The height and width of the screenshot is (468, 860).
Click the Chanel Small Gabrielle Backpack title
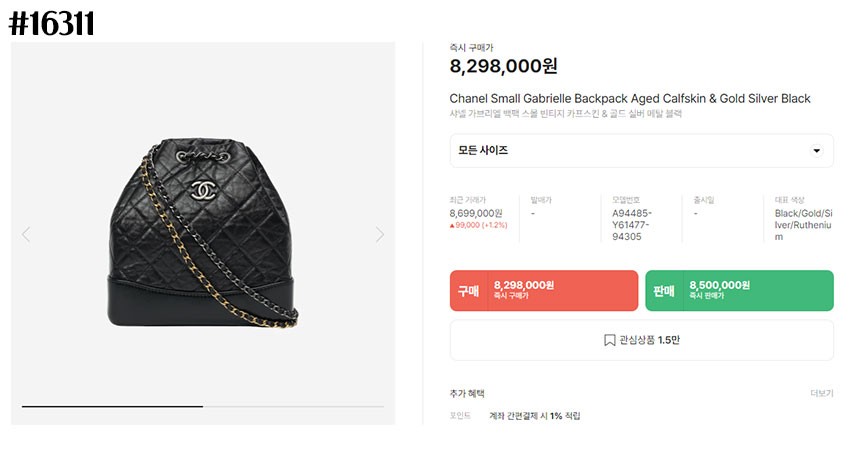(x=630, y=99)
